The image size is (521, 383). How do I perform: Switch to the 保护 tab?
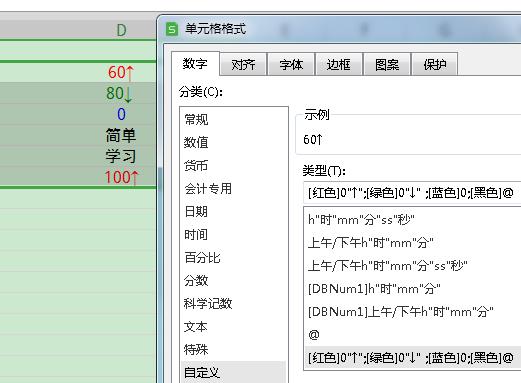point(435,64)
